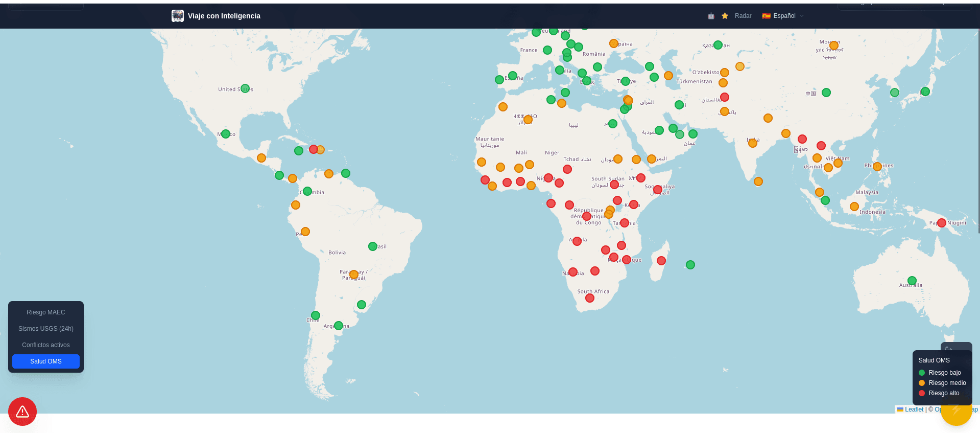Click the Viaje con Inteligencia logo
The image size is (980, 433).
coord(178,16)
